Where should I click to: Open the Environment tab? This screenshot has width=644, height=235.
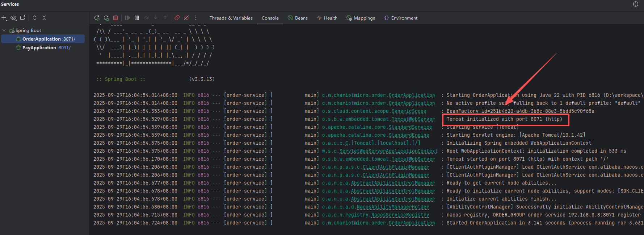(401, 18)
